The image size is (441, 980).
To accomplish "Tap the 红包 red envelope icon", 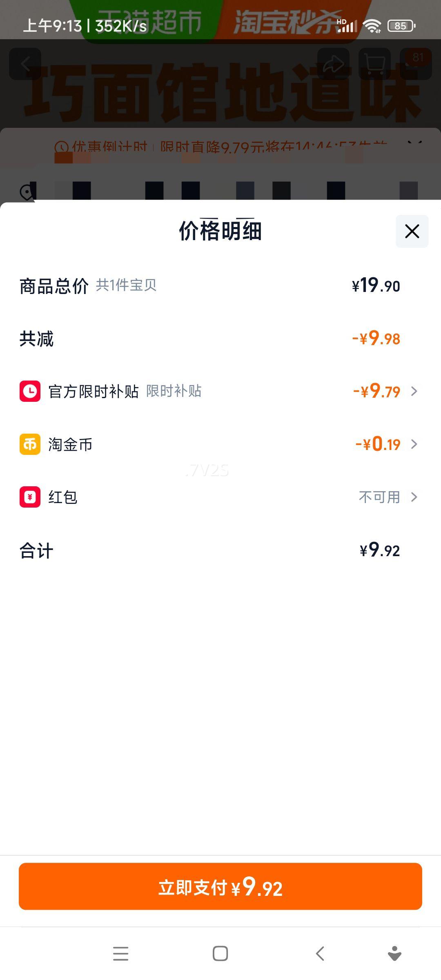I will point(30,497).
